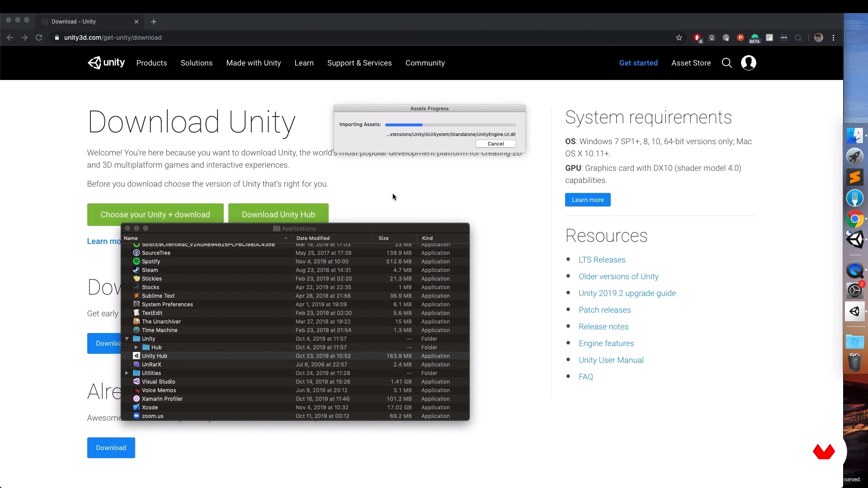The width and height of the screenshot is (868, 488).
Task: Click the Unity logo in site header
Action: pyautogui.click(x=106, y=63)
